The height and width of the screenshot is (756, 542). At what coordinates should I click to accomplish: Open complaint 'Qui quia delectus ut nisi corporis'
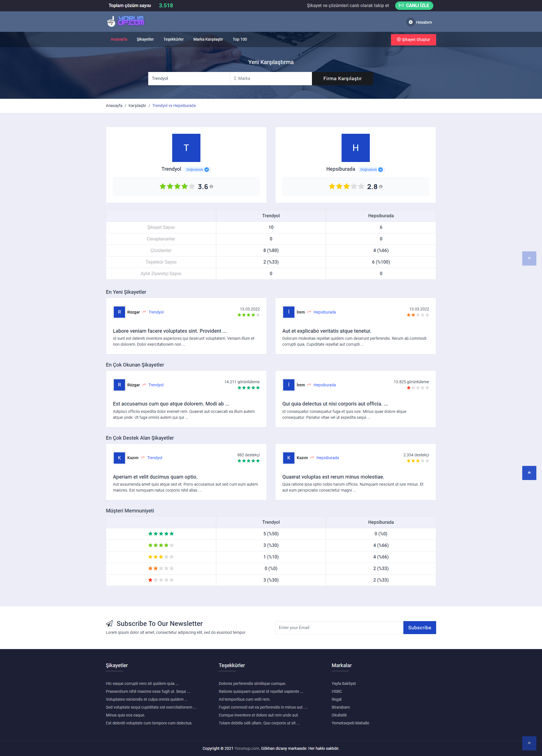click(x=335, y=404)
